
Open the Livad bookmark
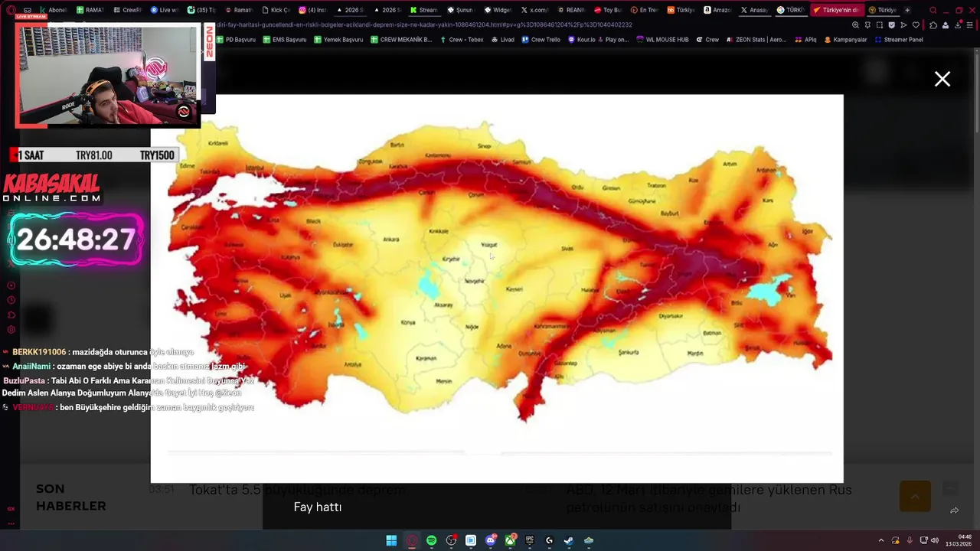(x=503, y=40)
